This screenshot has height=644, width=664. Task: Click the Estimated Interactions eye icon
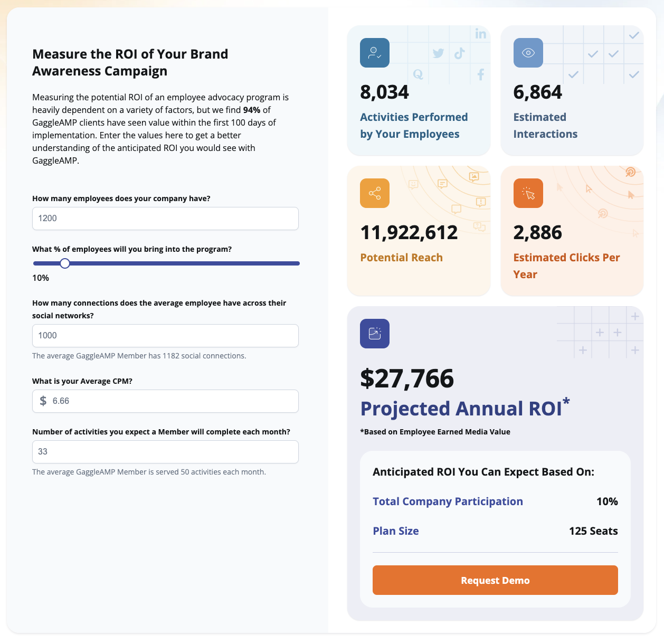(x=528, y=53)
